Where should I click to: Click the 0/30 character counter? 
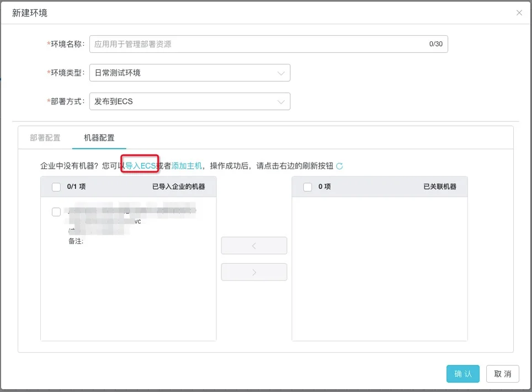(x=435, y=44)
